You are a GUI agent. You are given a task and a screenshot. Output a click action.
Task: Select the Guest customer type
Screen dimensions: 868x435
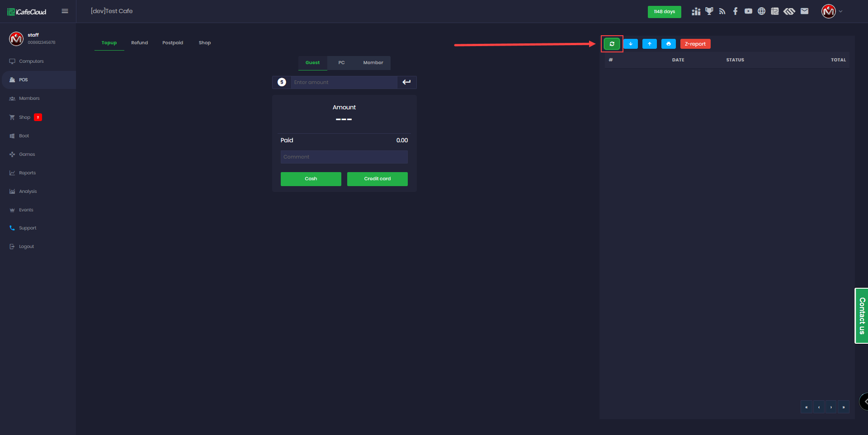[312, 63]
